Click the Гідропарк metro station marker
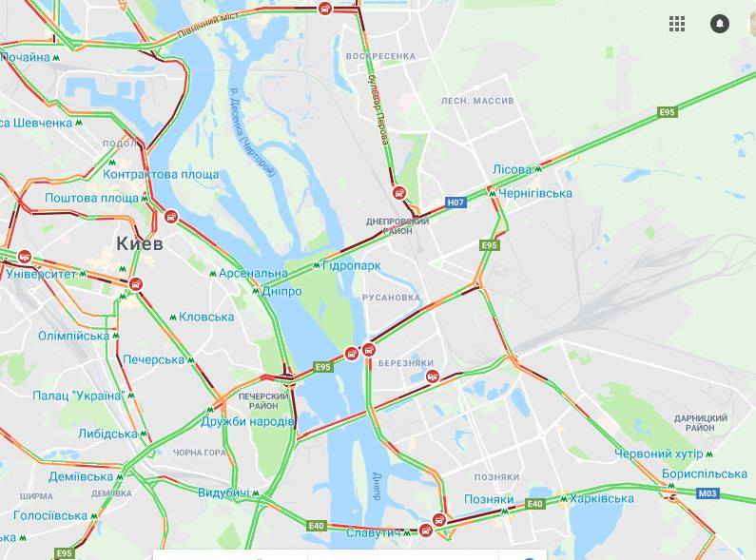The image size is (756, 560). coord(317,265)
